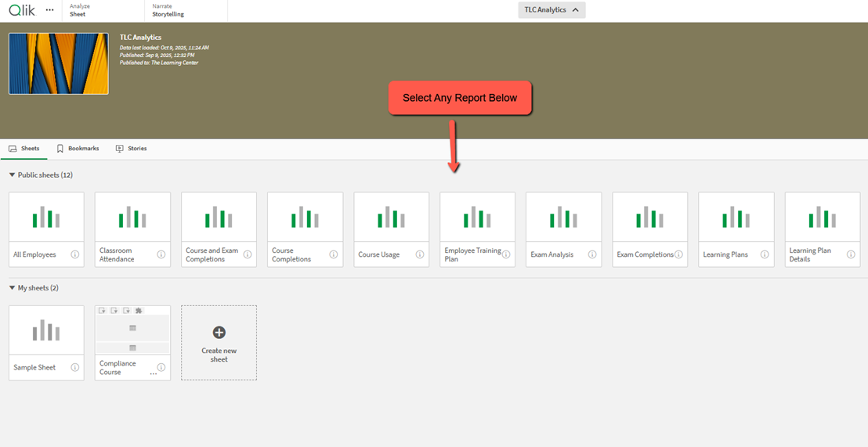Image resolution: width=868 pixels, height=447 pixels.
Task: Open the Employee Training Plan sheet
Action: click(477, 218)
